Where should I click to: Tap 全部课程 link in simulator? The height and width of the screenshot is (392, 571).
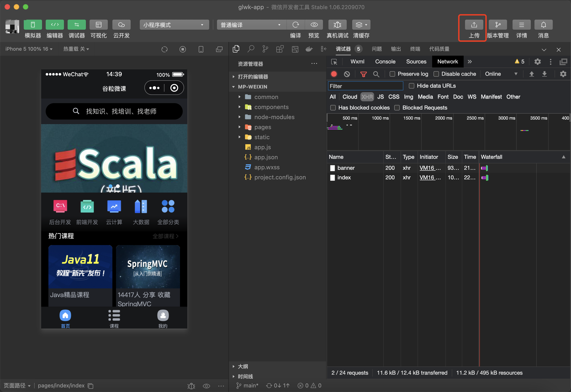pyautogui.click(x=165, y=236)
